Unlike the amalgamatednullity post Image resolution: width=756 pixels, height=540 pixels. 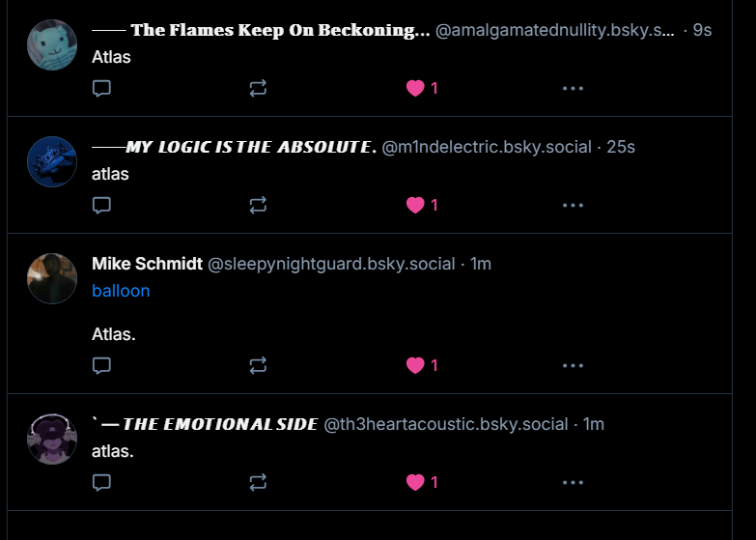[416, 88]
